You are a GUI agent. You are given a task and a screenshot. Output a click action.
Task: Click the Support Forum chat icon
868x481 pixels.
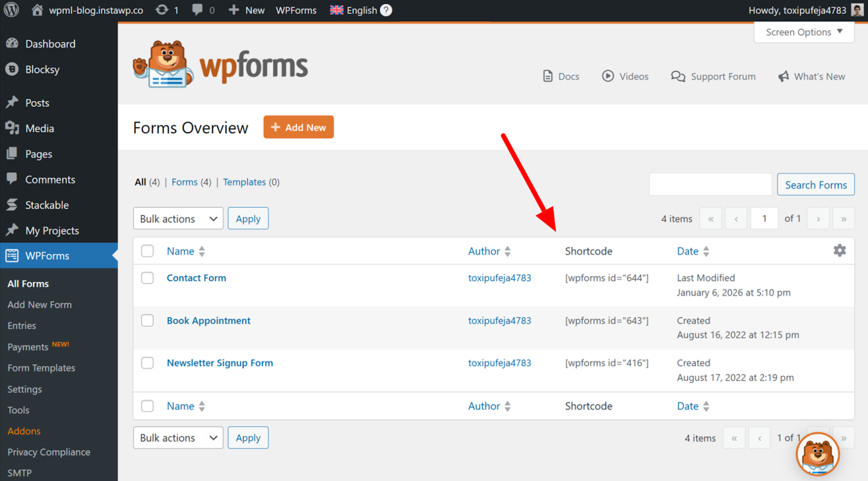tap(678, 76)
